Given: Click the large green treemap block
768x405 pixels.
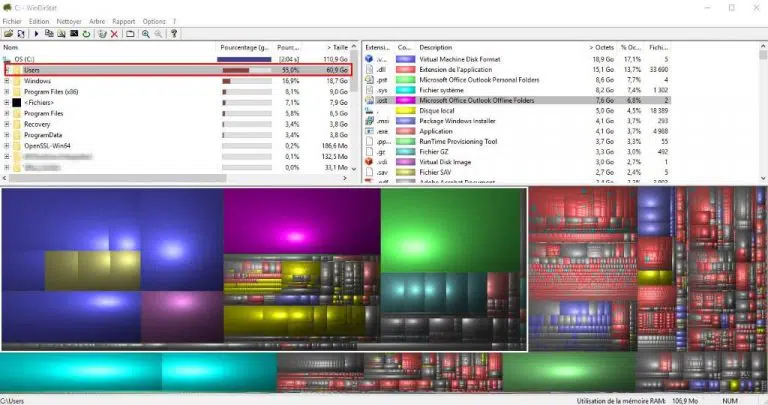Looking at the screenshot, I should point(453,230).
